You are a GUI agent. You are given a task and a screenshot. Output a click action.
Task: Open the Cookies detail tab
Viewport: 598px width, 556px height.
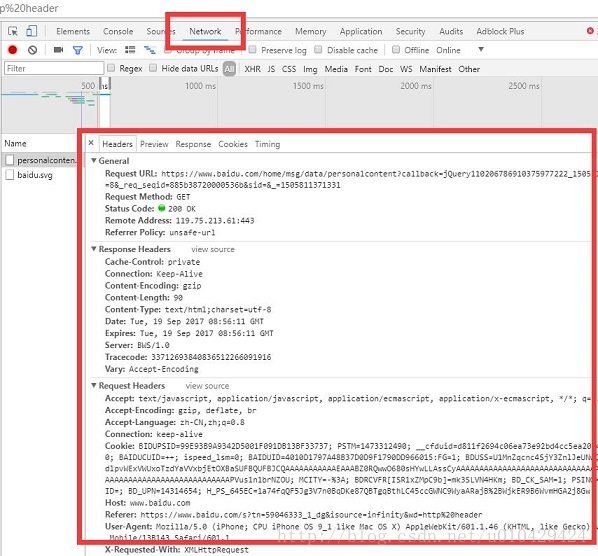click(x=233, y=144)
